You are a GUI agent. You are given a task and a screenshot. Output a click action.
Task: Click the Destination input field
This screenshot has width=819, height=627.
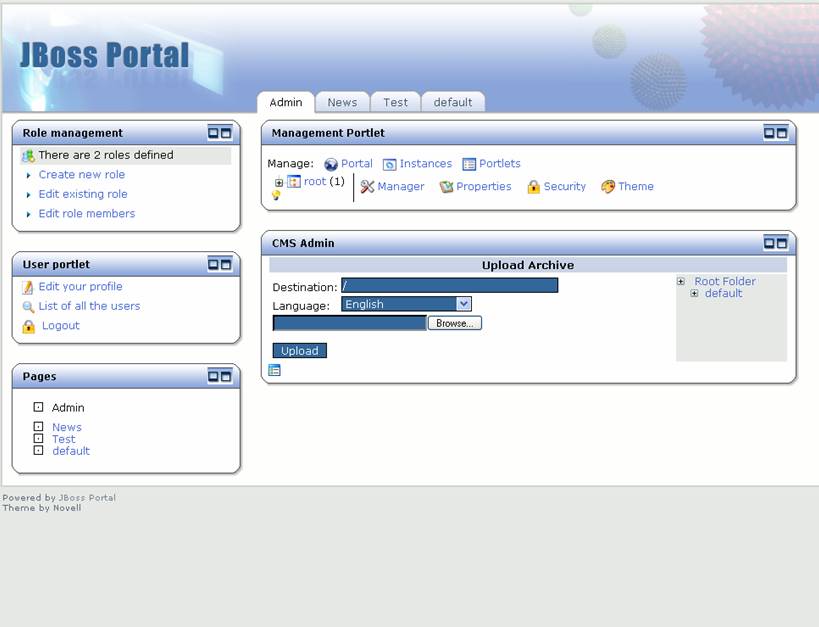(x=450, y=285)
